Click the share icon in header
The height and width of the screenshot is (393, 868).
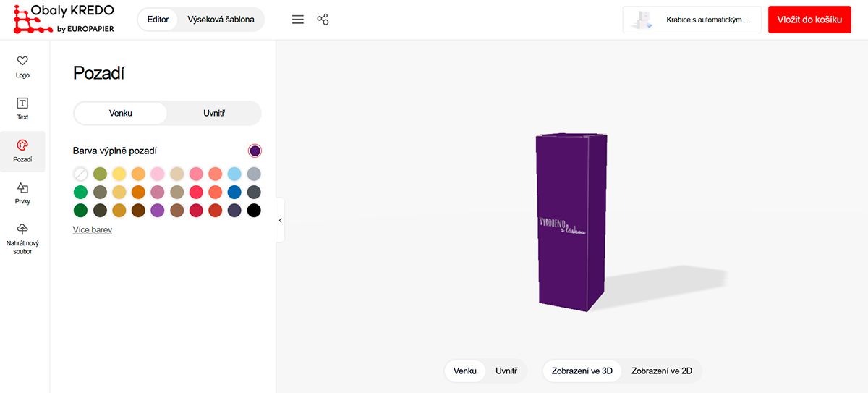tap(323, 20)
